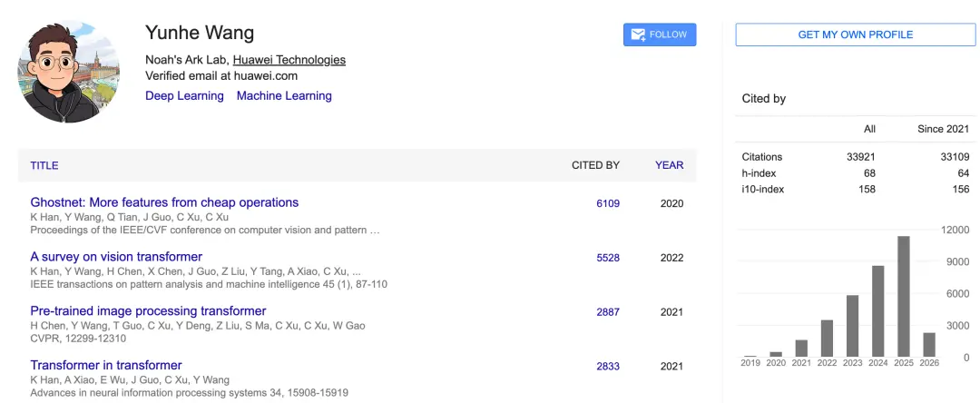Viewport: 980px width, 403px height.
Task: Click the Follow button
Action: click(x=660, y=34)
